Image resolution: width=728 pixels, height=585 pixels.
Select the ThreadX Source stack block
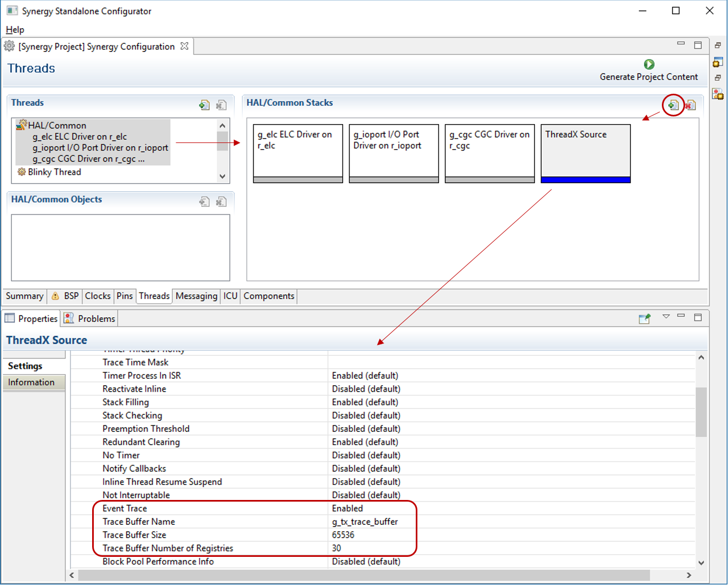(586, 154)
